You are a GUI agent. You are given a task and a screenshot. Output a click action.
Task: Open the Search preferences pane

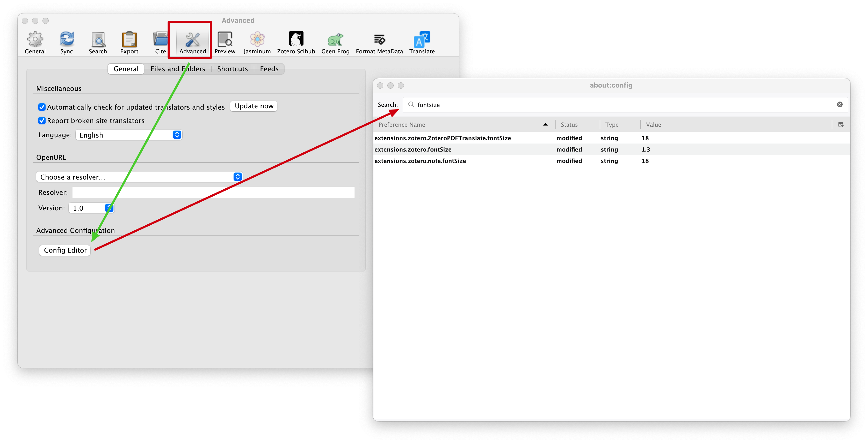coord(98,43)
